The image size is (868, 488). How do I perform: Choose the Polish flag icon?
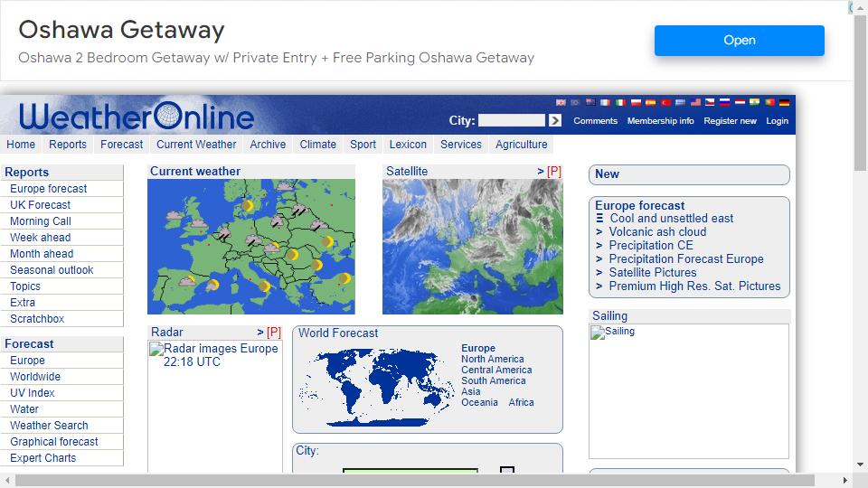click(636, 102)
